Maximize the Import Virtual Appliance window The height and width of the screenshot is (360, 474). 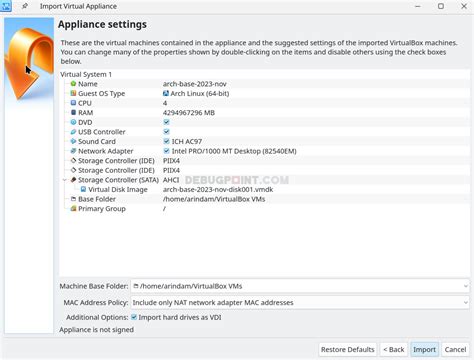[x=441, y=6]
